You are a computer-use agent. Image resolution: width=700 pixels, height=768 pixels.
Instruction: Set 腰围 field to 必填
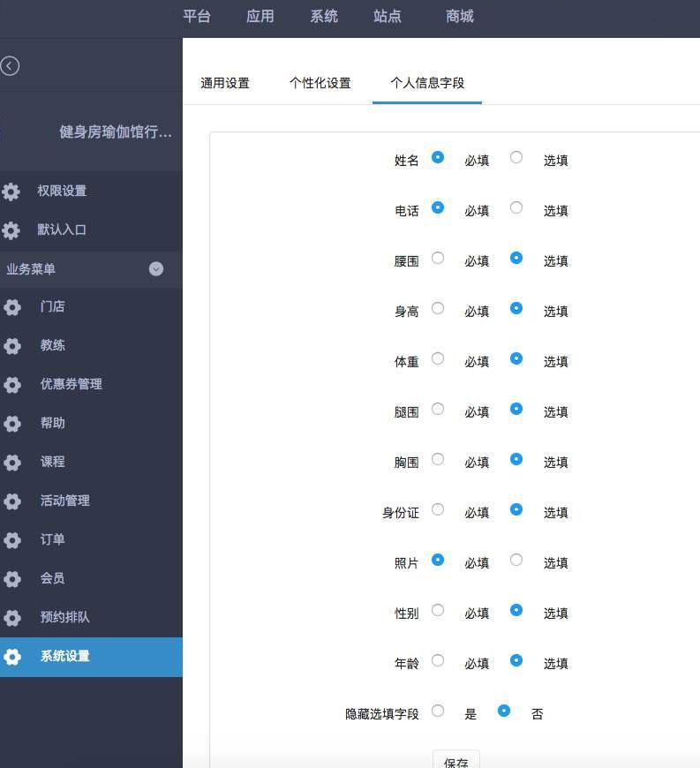point(438,258)
